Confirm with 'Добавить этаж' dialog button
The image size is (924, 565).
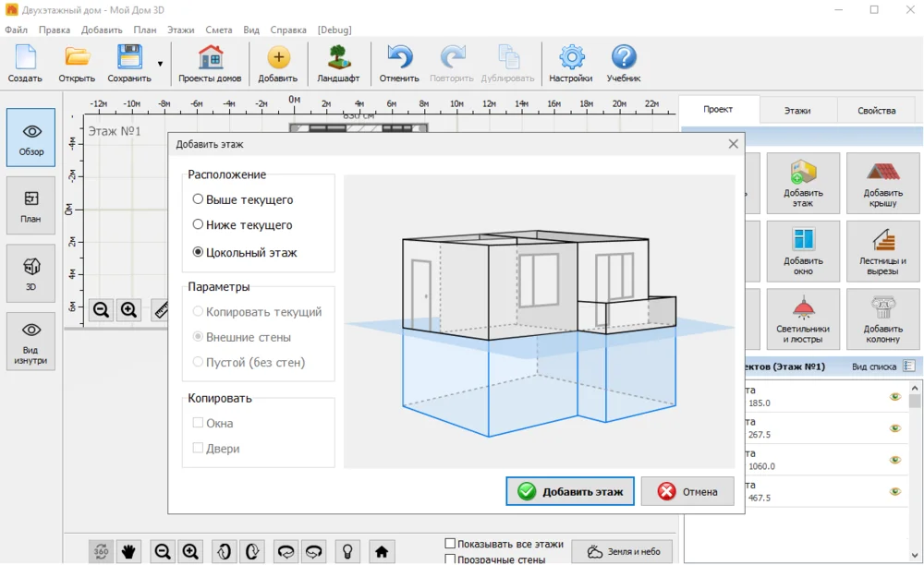tap(570, 491)
